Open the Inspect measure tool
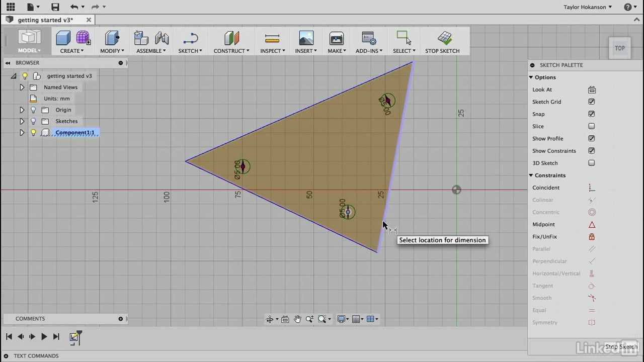644x362 pixels. pos(272,39)
